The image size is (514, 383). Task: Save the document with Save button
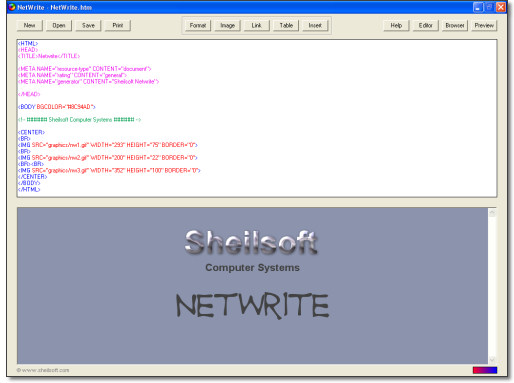coord(88,25)
